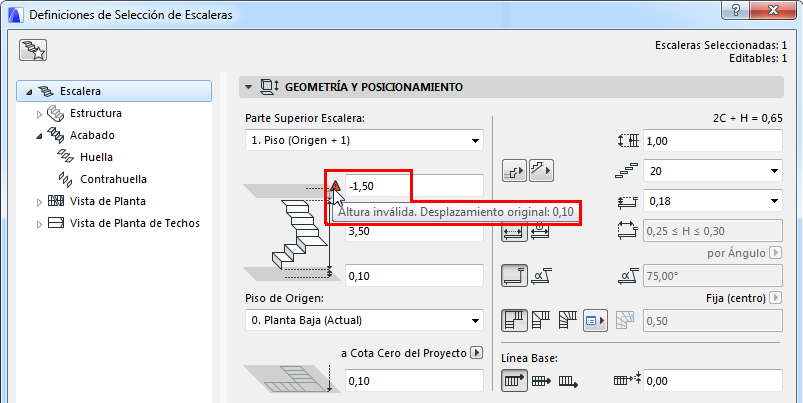Select the going option with horizontal arrows icon
Screen dimensions: 803x403
(x=514, y=231)
